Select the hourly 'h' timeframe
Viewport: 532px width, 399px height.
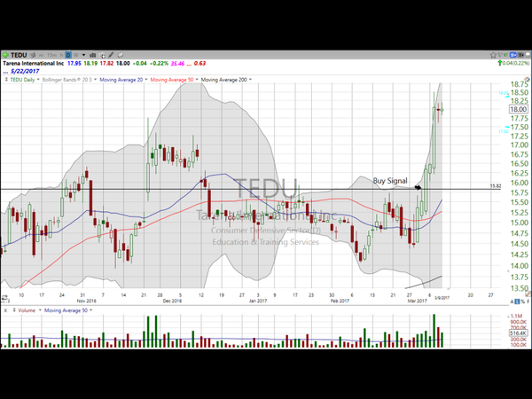61,55
